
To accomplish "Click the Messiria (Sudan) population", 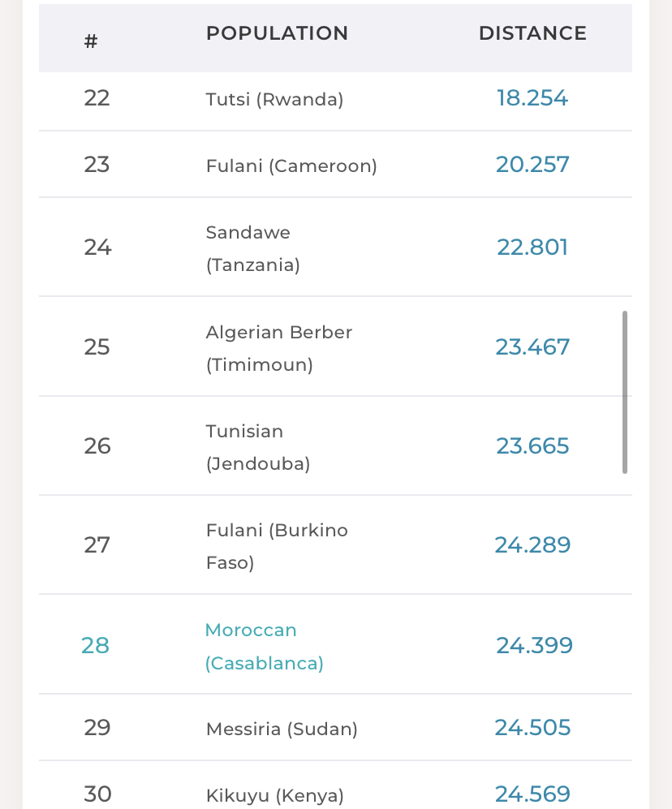I will [282, 729].
